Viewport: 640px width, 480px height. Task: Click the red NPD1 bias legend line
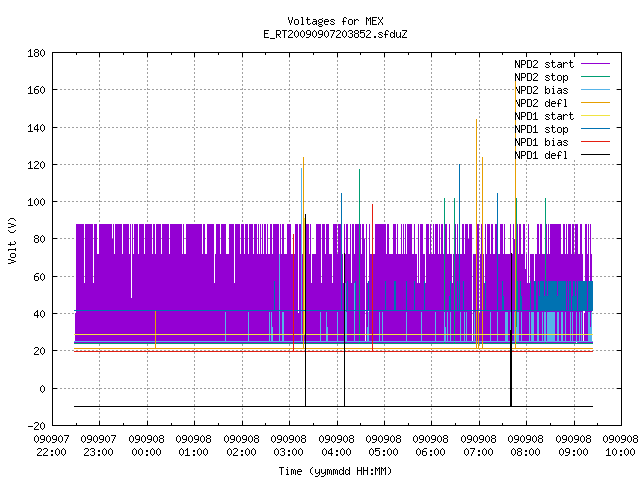(x=596, y=142)
